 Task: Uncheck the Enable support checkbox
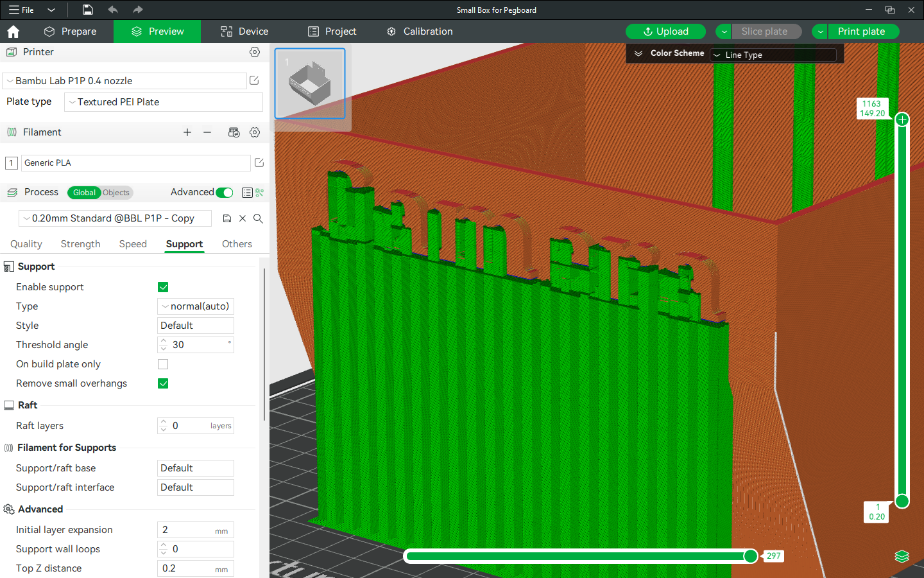click(x=163, y=287)
